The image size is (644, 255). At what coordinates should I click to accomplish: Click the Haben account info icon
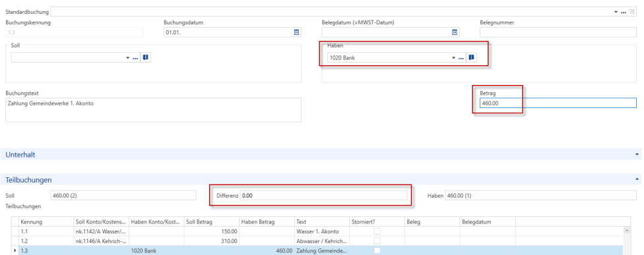[x=472, y=58]
